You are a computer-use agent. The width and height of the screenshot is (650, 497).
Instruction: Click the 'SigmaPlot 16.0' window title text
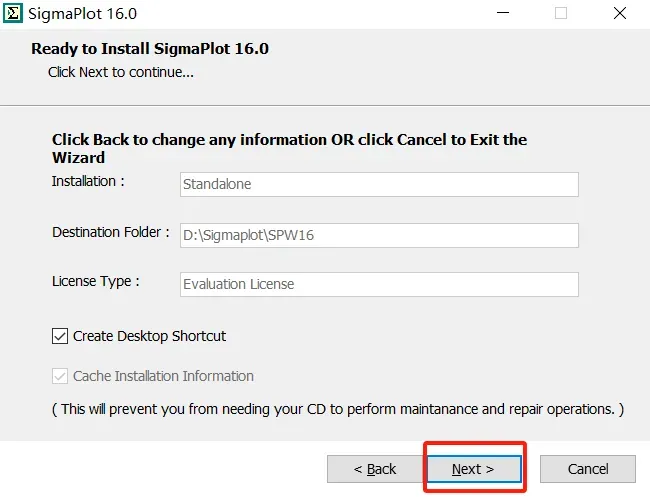[82, 14]
